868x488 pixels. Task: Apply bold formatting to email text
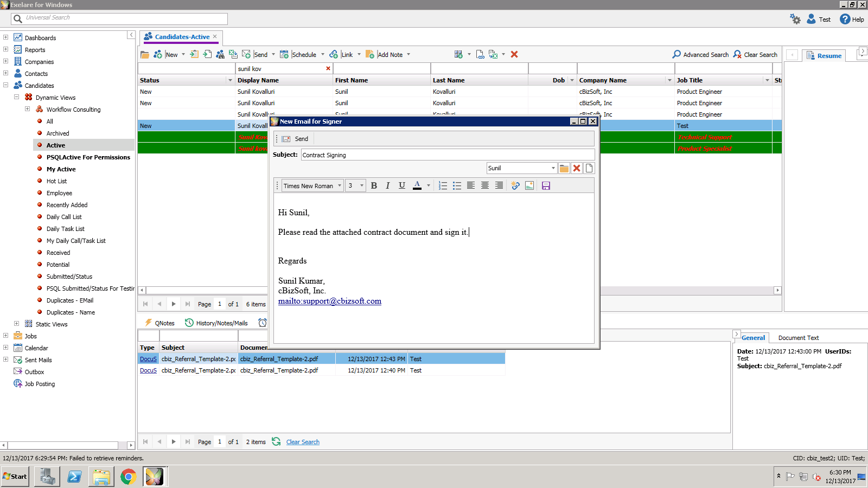tap(374, 185)
